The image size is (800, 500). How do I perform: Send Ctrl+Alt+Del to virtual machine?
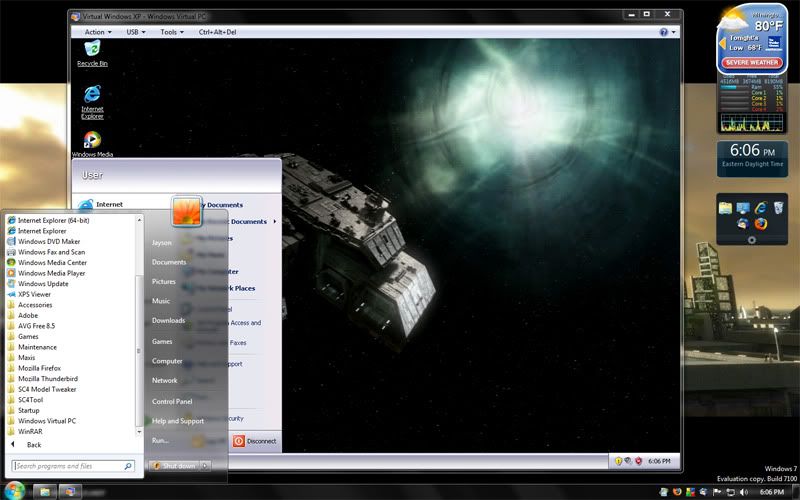coord(217,32)
